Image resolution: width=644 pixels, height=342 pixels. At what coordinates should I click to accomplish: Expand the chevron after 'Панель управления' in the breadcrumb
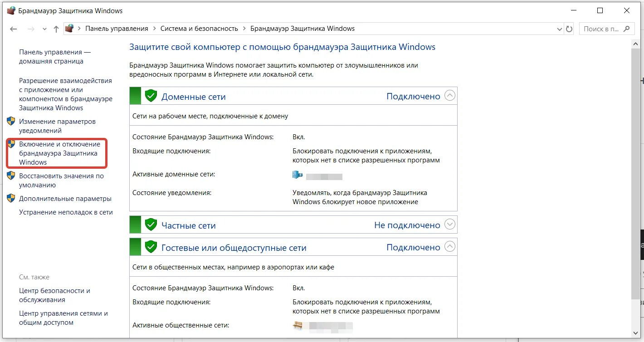154,29
